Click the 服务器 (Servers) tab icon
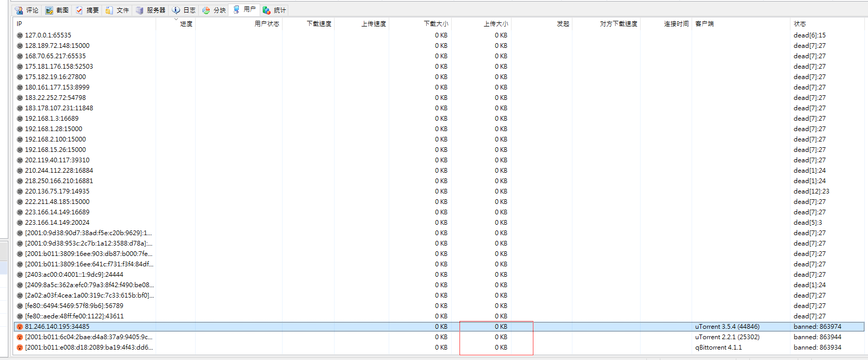868x360 pixels. click(x=139, y=10)
